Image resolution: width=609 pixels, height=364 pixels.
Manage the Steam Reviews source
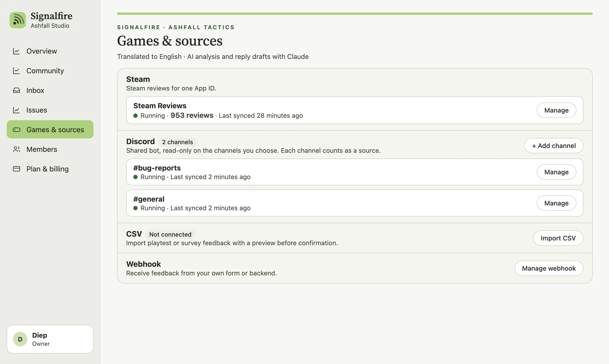(x=556, y=110)
